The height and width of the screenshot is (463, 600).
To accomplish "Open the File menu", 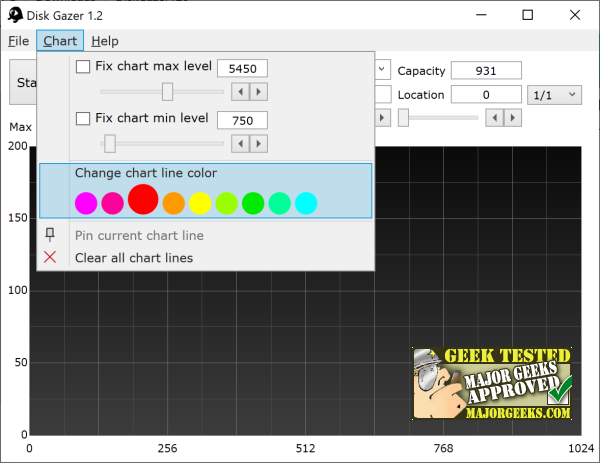I will [18, 41].
